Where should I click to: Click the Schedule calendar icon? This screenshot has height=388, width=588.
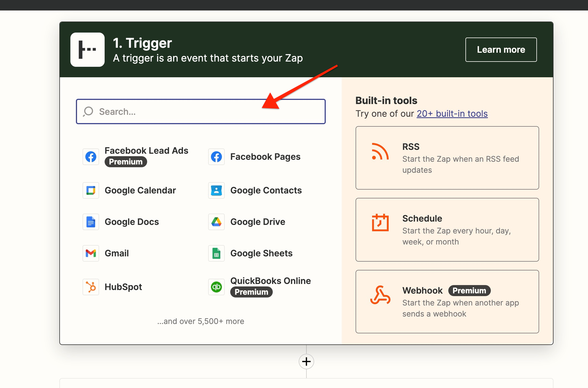(380, 222)
